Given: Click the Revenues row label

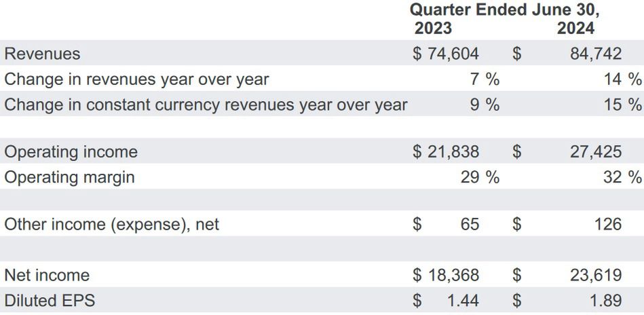Looking at the screenshot, I should pyautogui.click(x=42, y=54).
